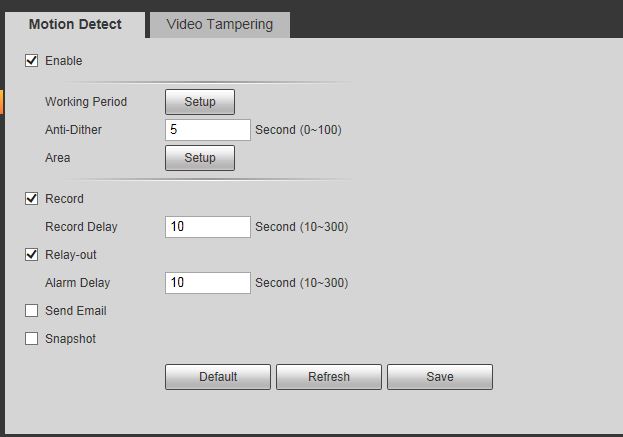Screen dimensions: 623x437
Task: Click the Refresh button
Action: pyautogui.click(x=329, y=377)
